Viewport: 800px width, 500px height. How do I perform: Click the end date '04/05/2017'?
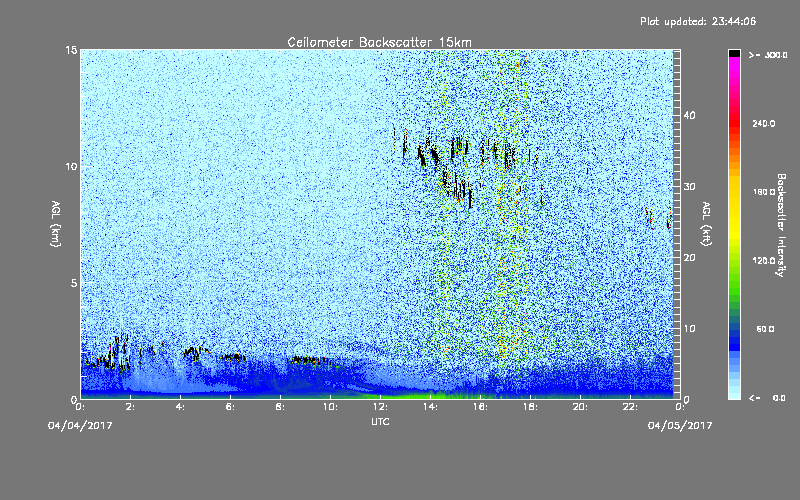[x=680, y=426]
